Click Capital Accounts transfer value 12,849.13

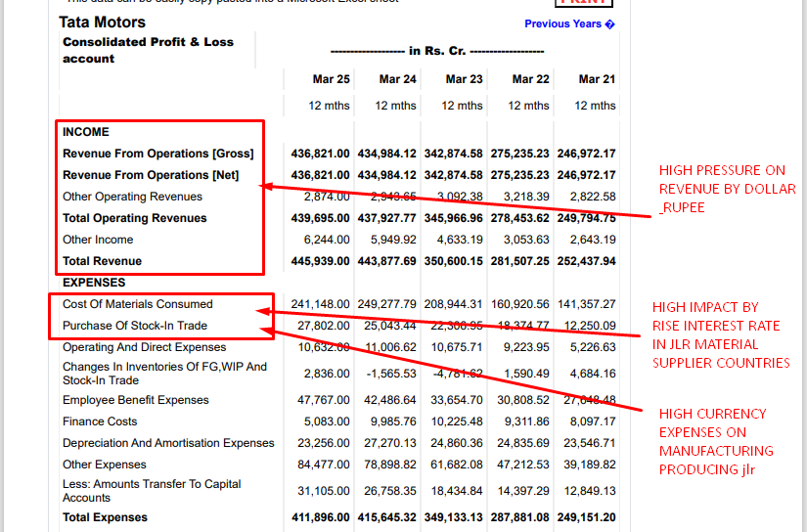tap(589, 491)
